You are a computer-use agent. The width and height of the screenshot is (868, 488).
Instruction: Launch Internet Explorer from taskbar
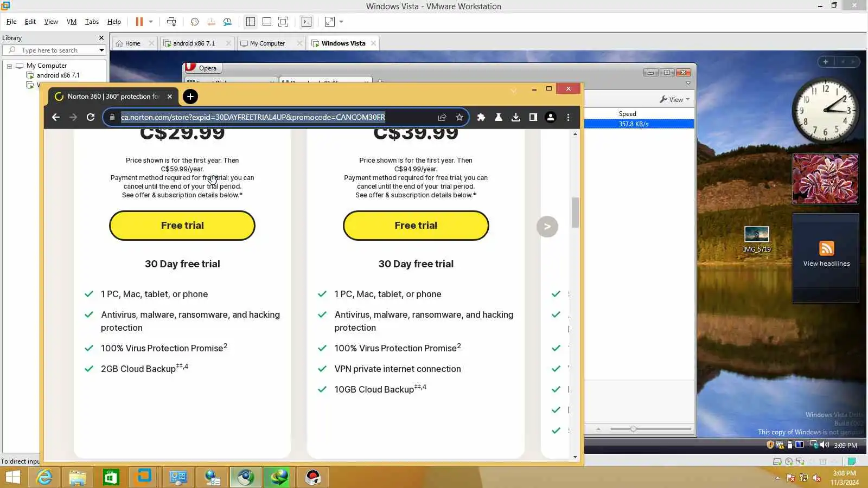[x=44, y=477]
